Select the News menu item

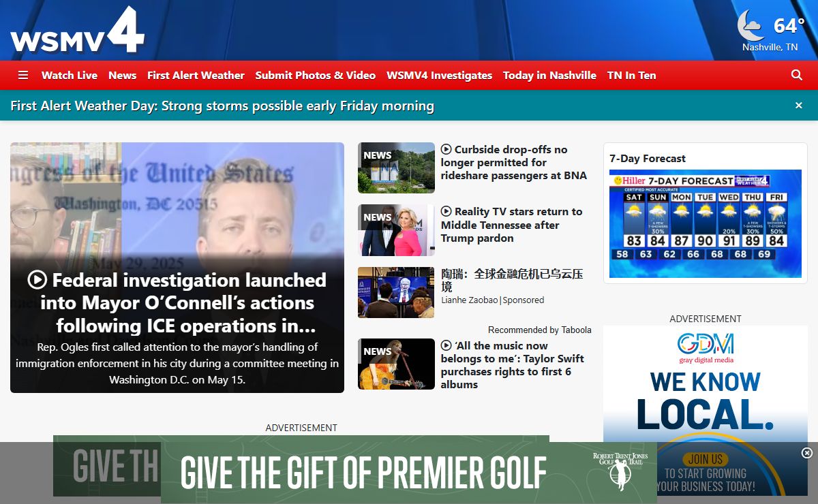123,76
